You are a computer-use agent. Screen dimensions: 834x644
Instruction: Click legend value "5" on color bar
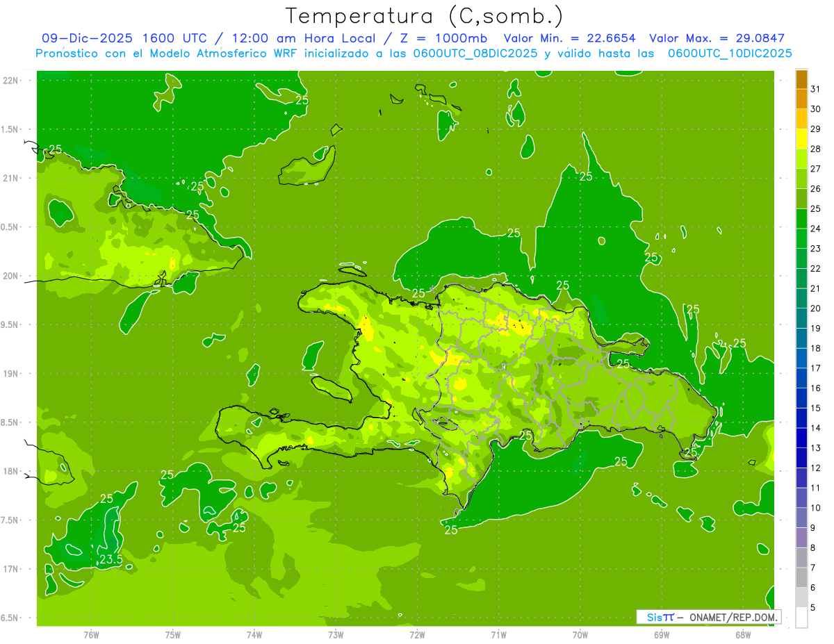(x=813, y=607)
